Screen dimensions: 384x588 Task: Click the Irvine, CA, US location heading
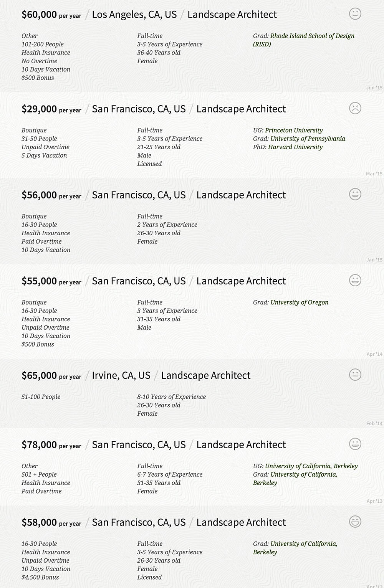[121, 375]
